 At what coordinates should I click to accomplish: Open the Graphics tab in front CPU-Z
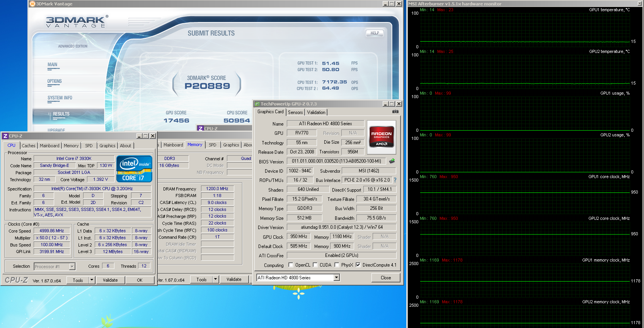point(107,146)
